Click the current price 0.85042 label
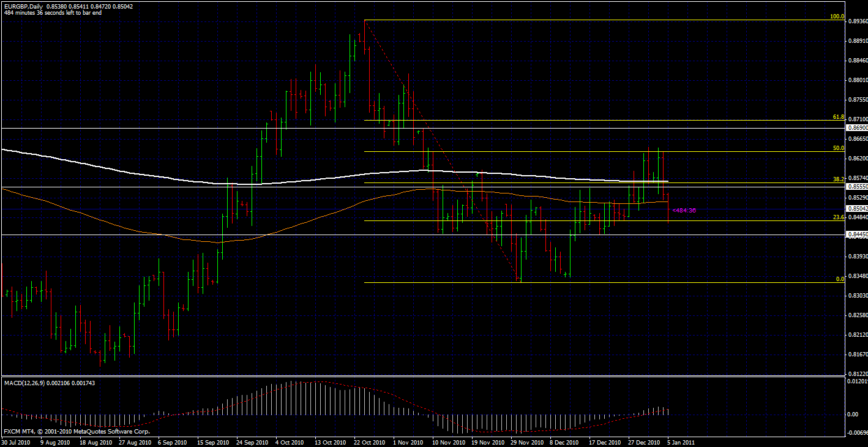This screenshot has height=447, width=868. tap(857, 208)
